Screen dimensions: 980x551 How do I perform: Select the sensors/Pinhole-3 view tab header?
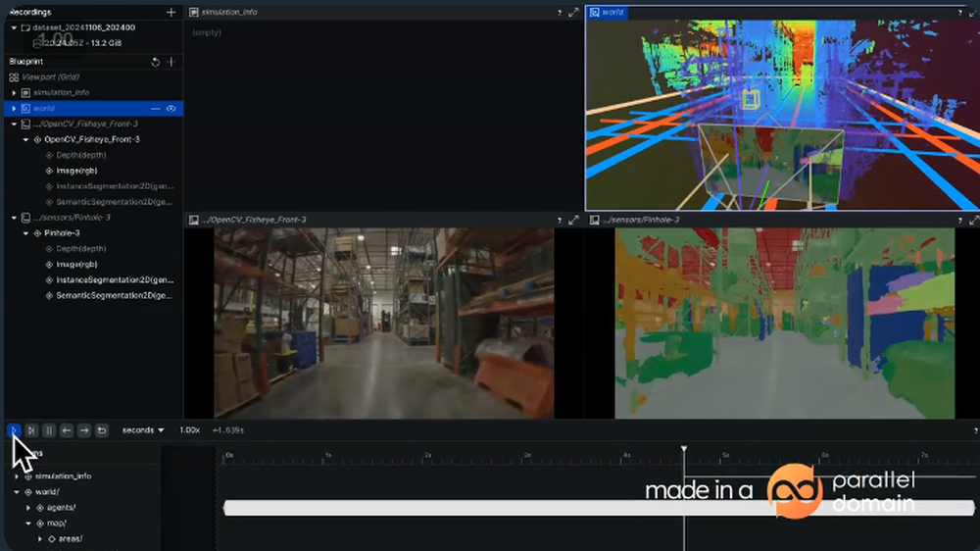[x=634, y=221]
